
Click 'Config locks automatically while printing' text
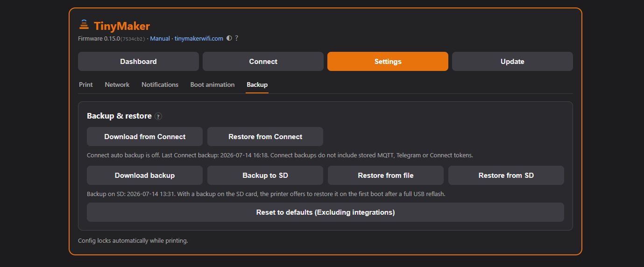(133, 241)
